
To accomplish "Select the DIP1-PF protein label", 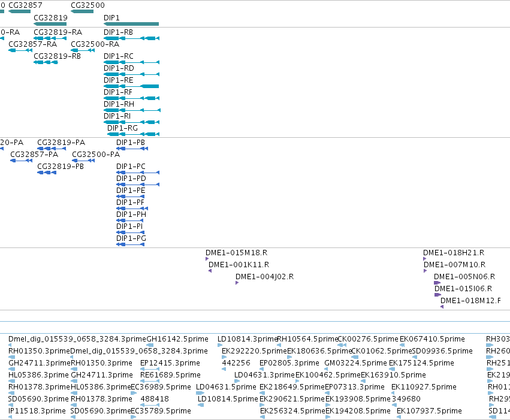I will [130, 203].
